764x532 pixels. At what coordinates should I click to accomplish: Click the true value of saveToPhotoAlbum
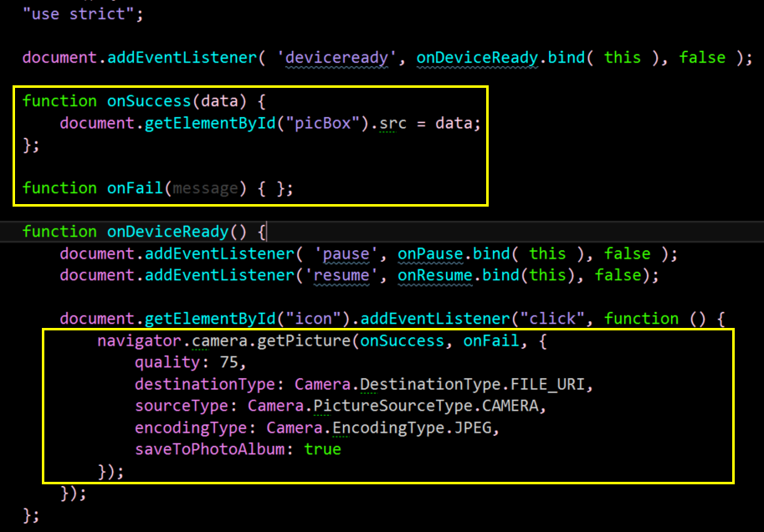point(323,450)
